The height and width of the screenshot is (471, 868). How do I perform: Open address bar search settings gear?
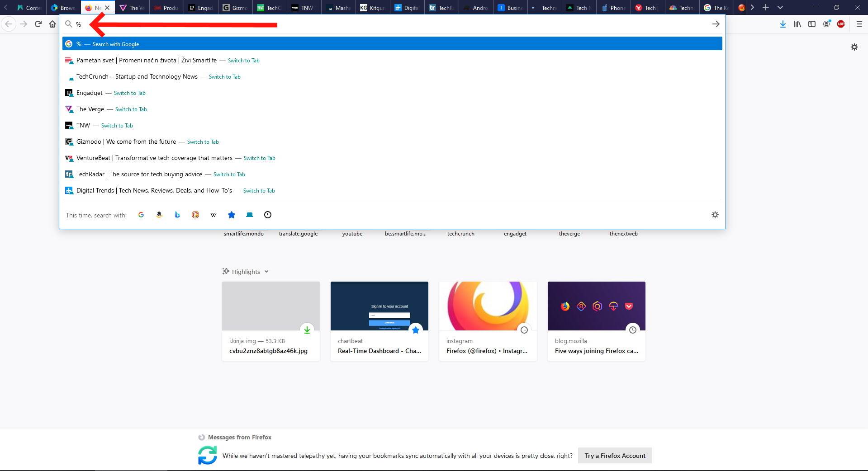coord(715,215)
